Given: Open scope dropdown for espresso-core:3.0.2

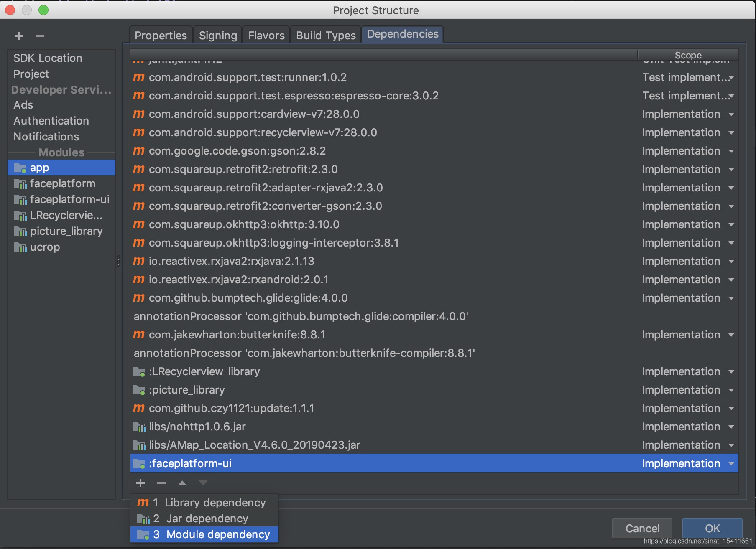Looking at the screenshot, I should (x=731, y=96).
